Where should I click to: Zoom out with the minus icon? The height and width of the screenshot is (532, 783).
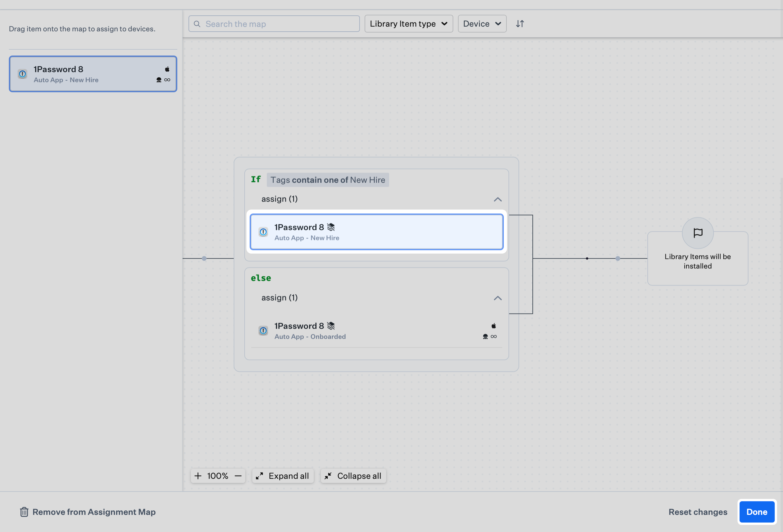click(238, 476)
